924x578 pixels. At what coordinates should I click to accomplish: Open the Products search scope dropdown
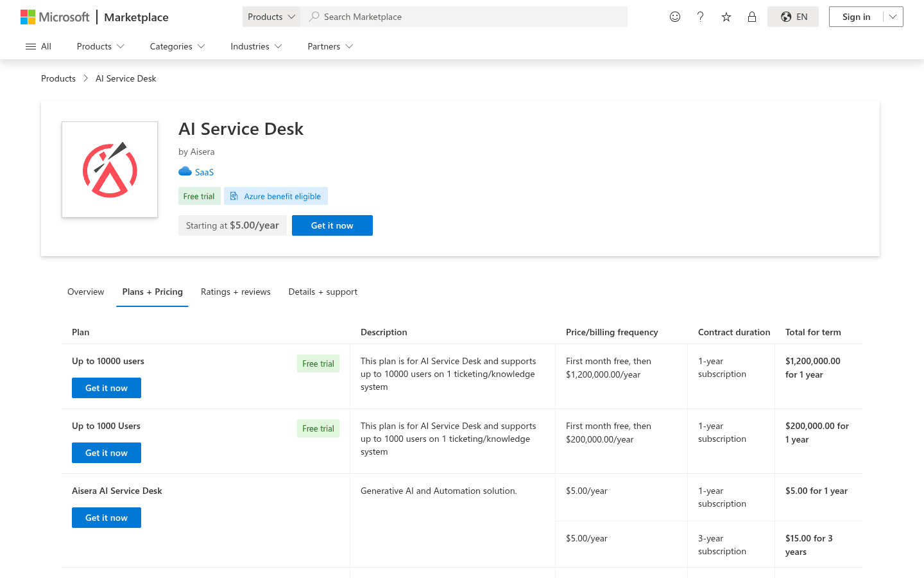pos(271,17)
